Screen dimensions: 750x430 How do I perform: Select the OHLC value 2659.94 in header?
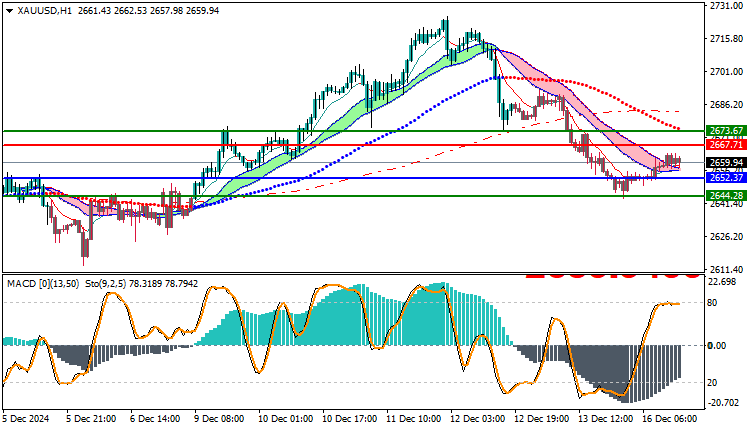coord(202,11)
